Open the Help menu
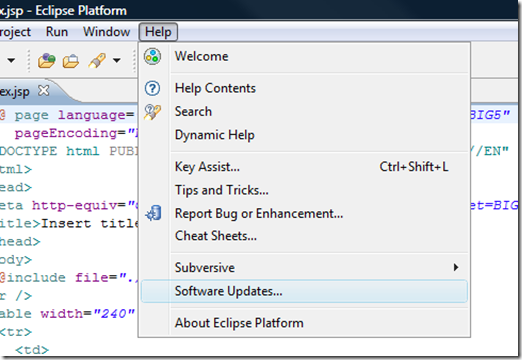Image resolution: width=522 pixels, height=360 pixels. pyautogui.click(x=158, y=32)
